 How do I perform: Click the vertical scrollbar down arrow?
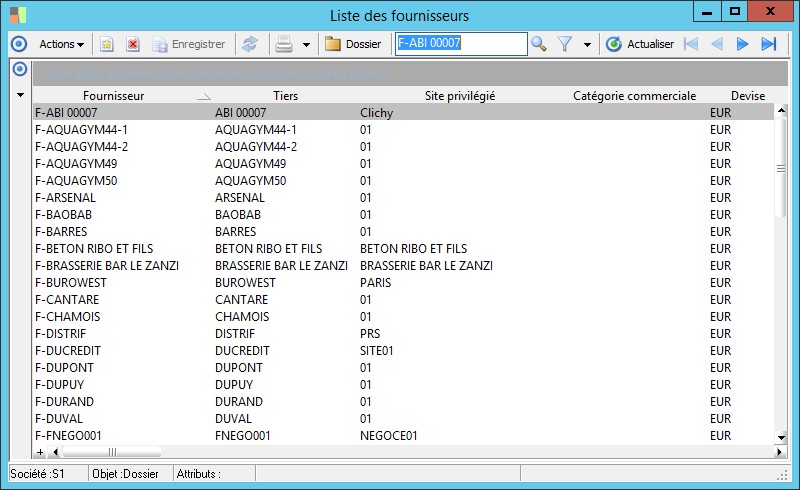coord(781,437)
